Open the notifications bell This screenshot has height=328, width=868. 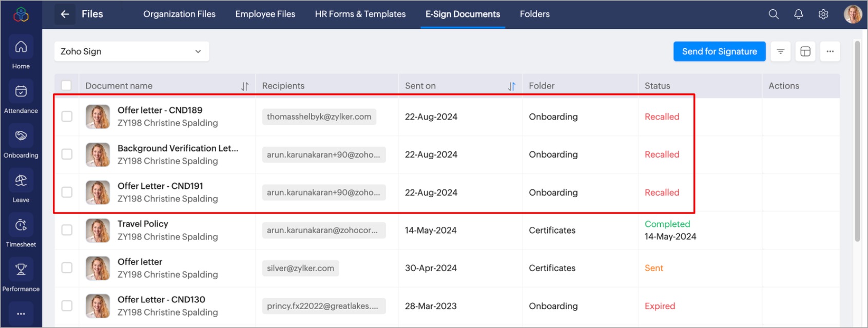coord(798,14)
